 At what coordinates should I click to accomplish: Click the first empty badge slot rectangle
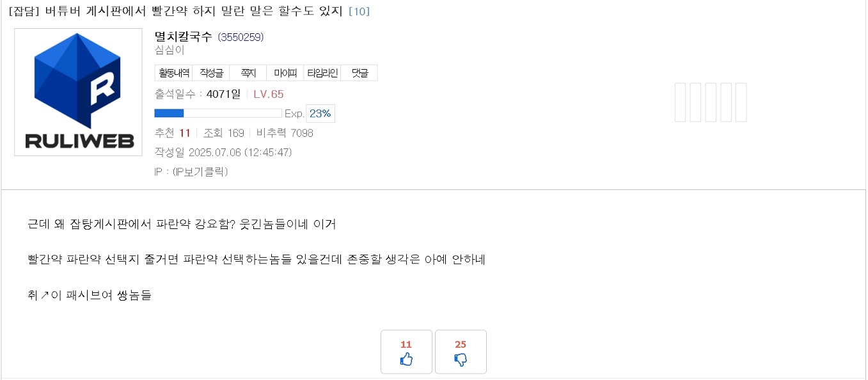[x=681, y=102]
